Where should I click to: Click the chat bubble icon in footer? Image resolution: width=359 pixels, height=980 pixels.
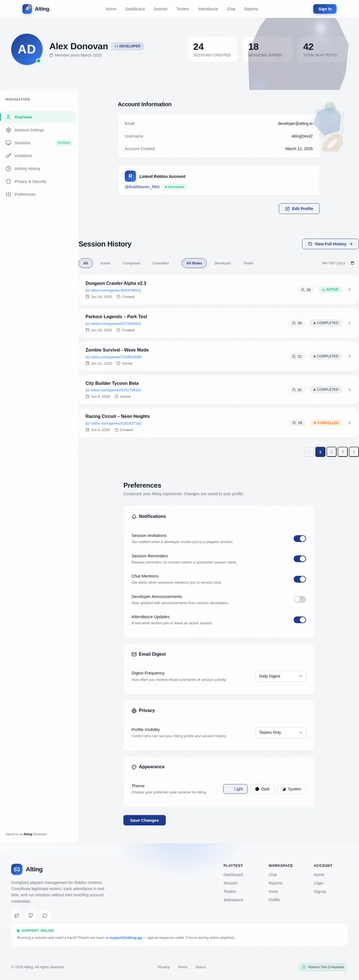(x=45, y=916)
